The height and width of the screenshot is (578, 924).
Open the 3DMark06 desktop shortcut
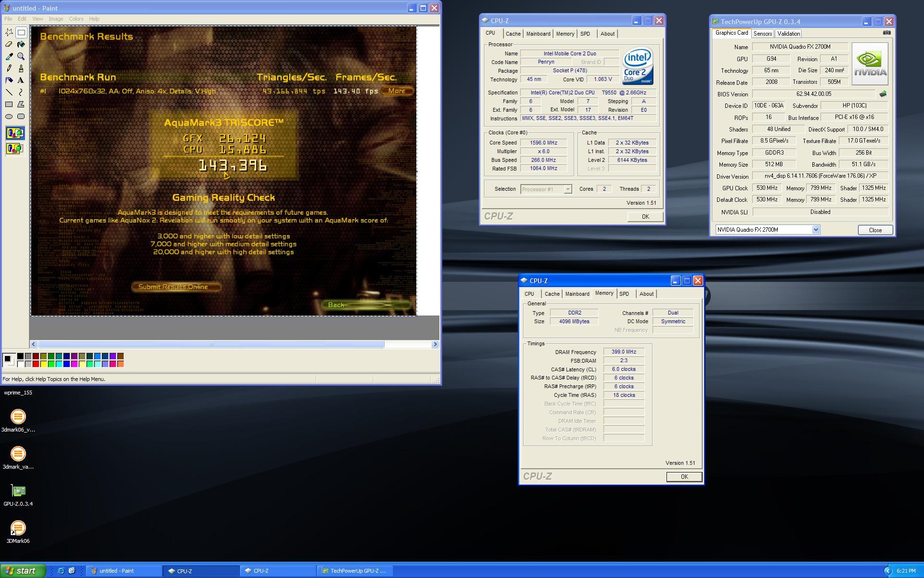pos(18,532)
